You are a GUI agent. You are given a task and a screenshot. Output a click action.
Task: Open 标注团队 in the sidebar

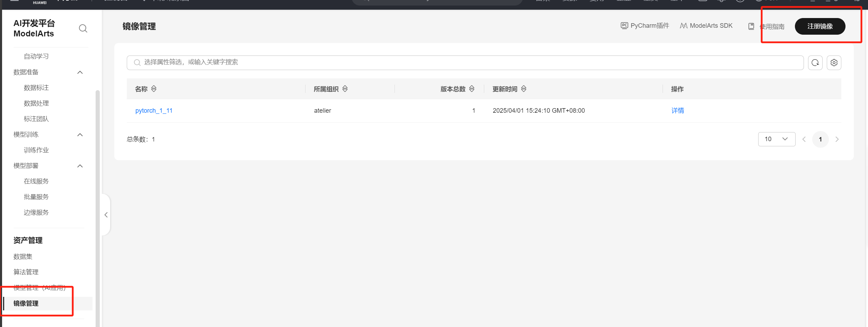pyautogui.click(x=36, y=119)
